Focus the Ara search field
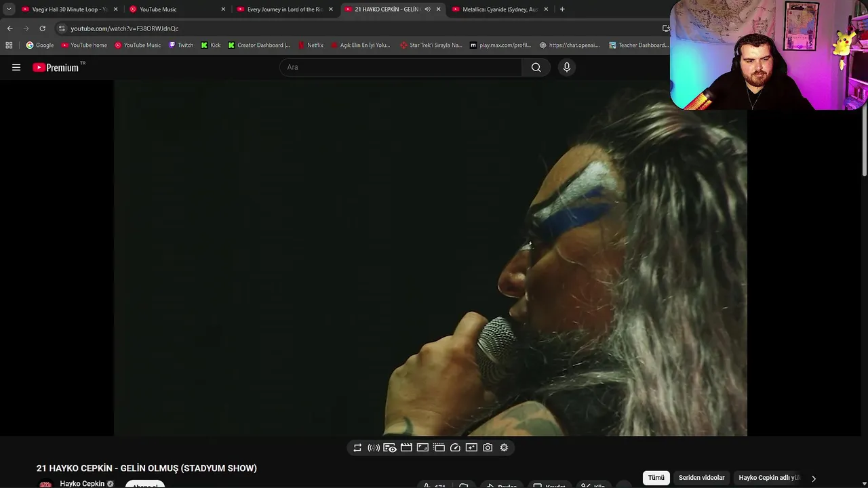Image resolution: width=868 pixels, height=488 pixels. [x=401, y=67]
